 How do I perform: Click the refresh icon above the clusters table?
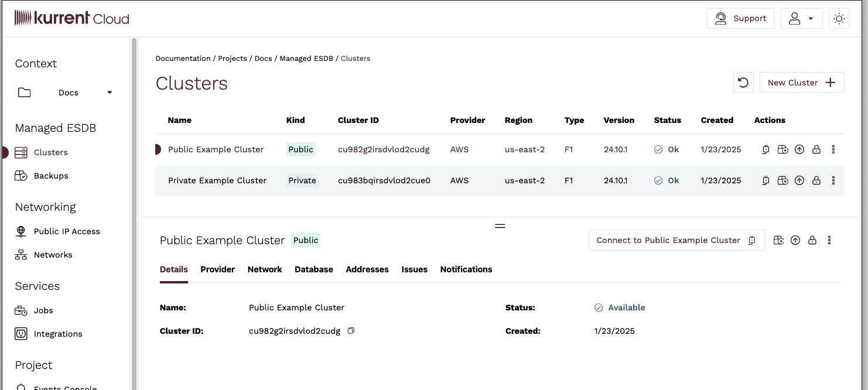click(x=743, y=82)
